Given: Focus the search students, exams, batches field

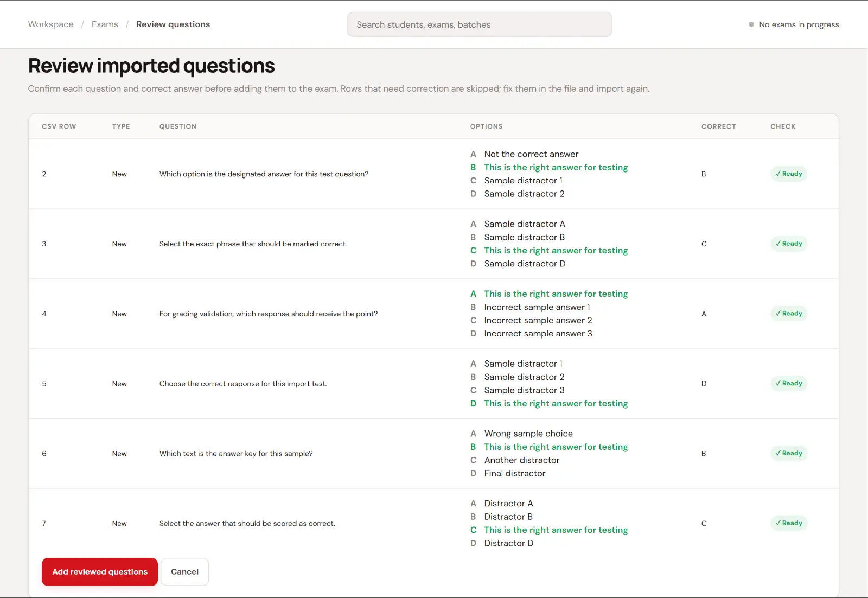Looking at the screenshot, I should [x=480, y=24].
